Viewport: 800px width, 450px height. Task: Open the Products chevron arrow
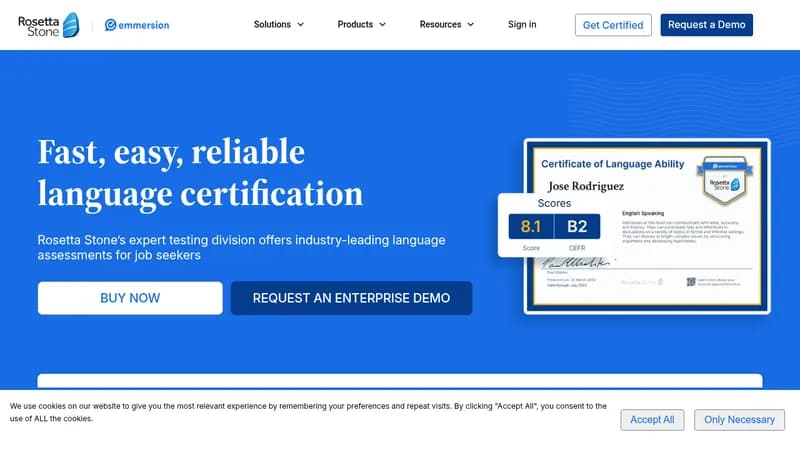383,24
